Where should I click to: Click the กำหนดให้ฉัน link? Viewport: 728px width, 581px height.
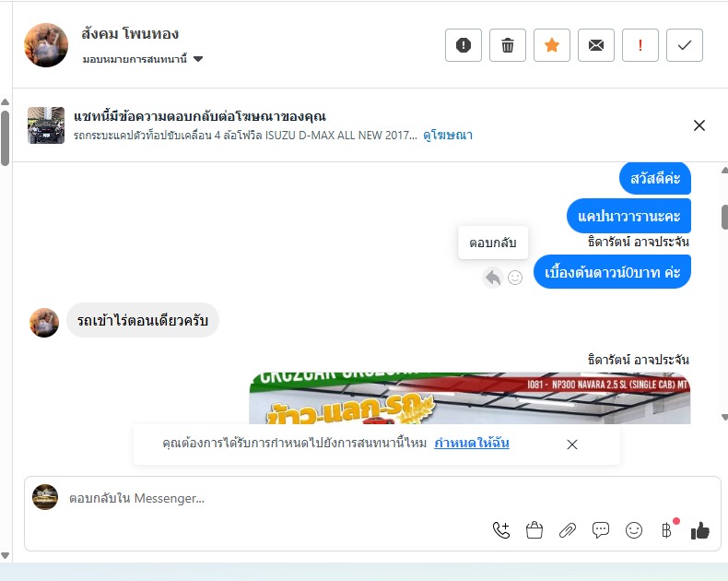coord(471,443)
